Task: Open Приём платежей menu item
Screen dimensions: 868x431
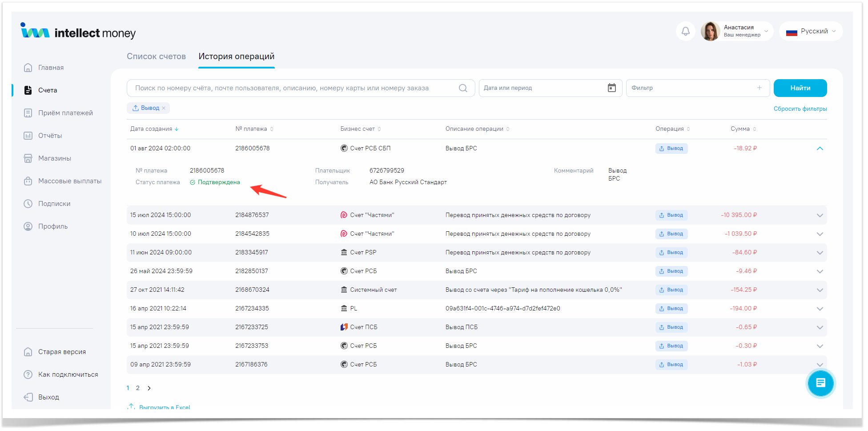Action: pyautogui.click(x=65, y=113)
